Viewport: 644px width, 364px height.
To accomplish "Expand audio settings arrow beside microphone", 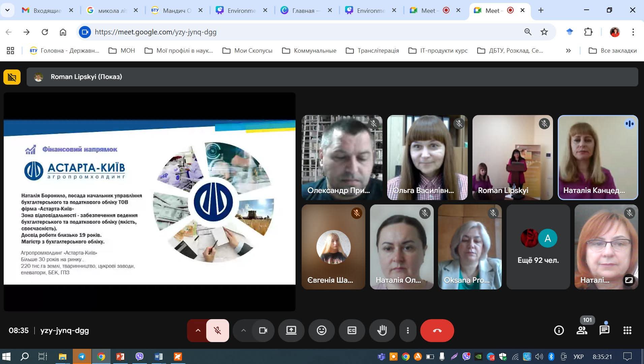I will [x=198, y=331].
